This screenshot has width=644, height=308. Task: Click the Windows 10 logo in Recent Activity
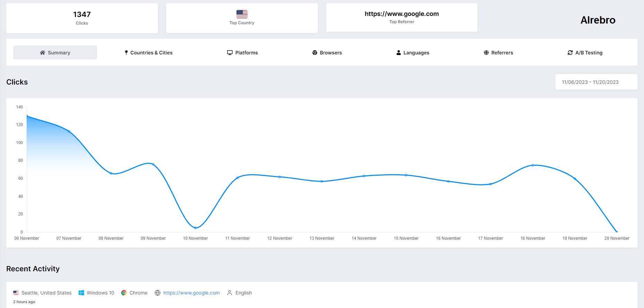81,293
